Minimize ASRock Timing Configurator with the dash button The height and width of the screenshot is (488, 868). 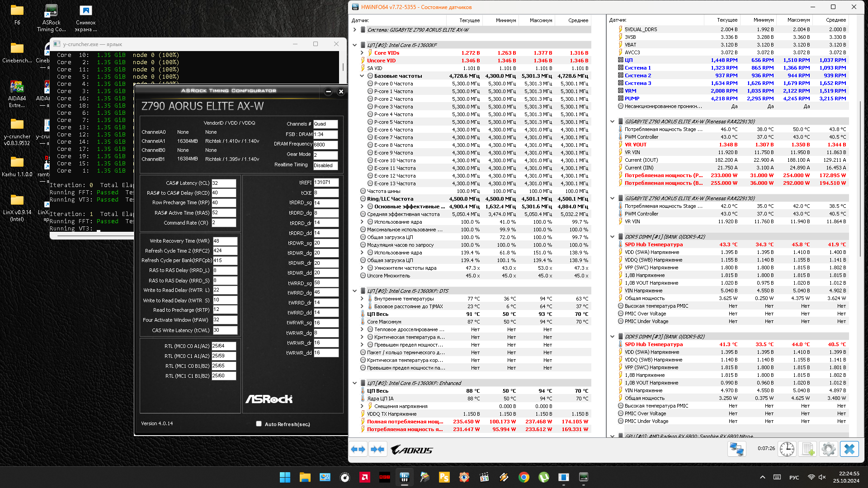(x=329, y=92)
